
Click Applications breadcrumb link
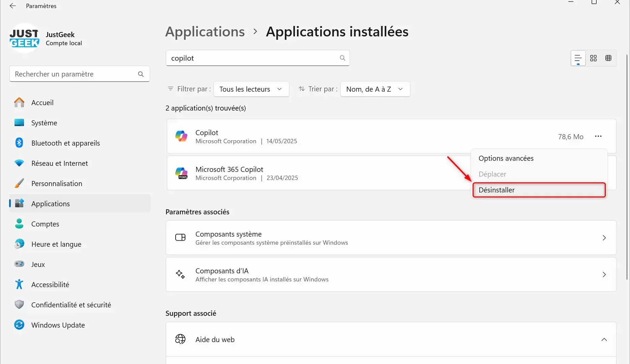coord(205,32)
